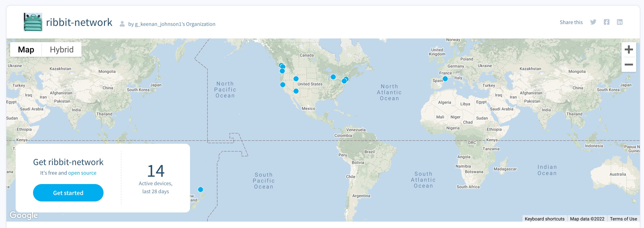
Task: Zoom in using the plus control
Action: [x=628, y=49]
